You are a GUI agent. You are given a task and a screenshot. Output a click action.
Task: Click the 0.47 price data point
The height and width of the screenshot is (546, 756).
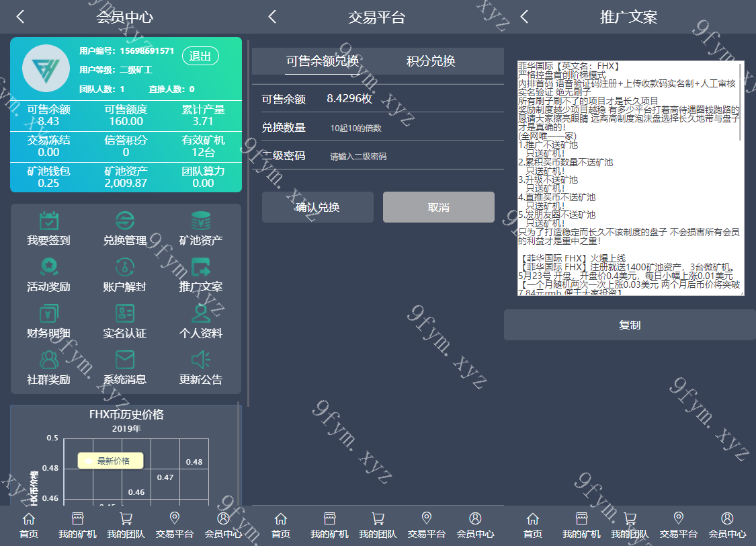coord(165,477)
